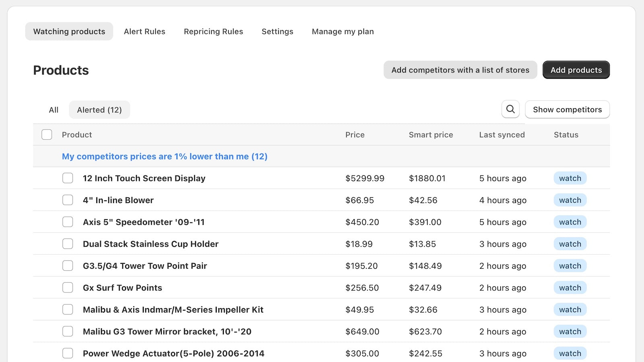This screenshot has width=644, height=362.
Task: Add competitors with a list of stores
Action: [460, 70]
